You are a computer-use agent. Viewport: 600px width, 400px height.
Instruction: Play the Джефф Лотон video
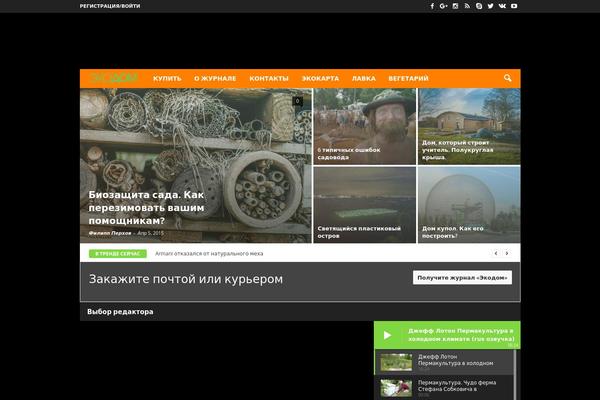pyautogui.click(x=388, y=336)
